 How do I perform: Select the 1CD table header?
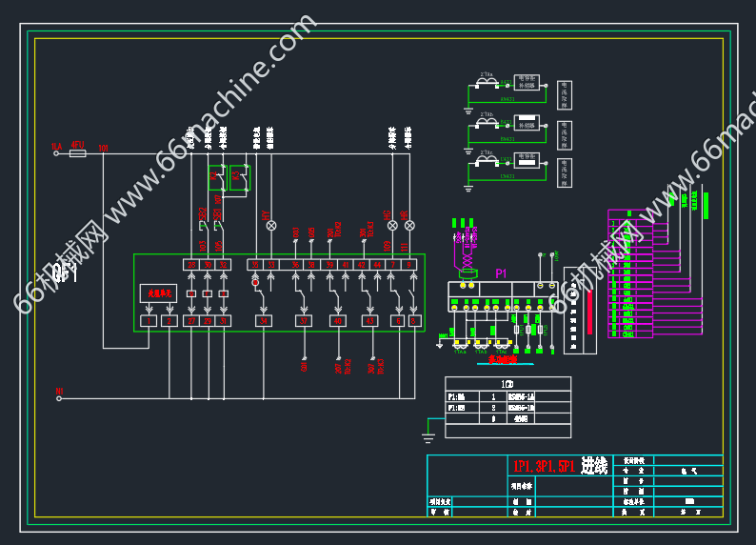pos(507,383)
